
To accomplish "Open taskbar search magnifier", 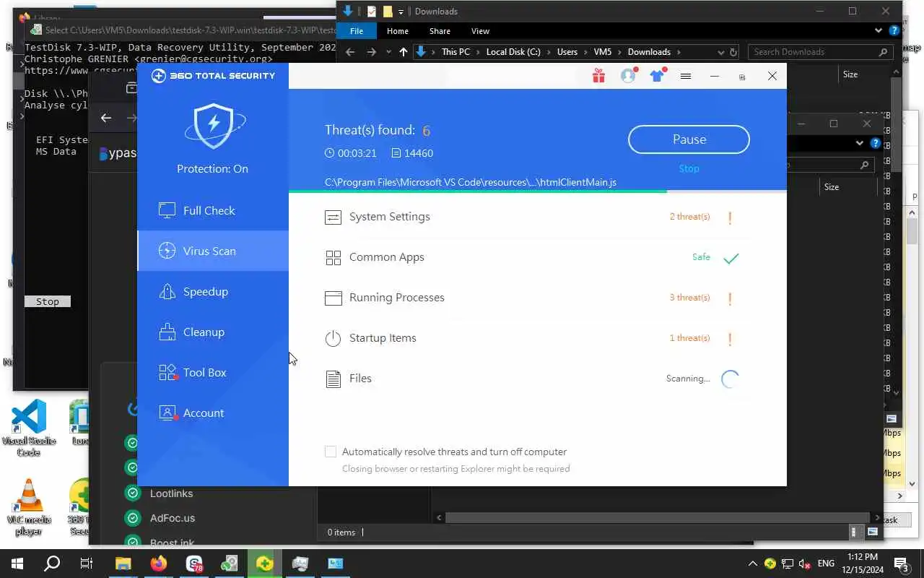I will tap(52, 564).
